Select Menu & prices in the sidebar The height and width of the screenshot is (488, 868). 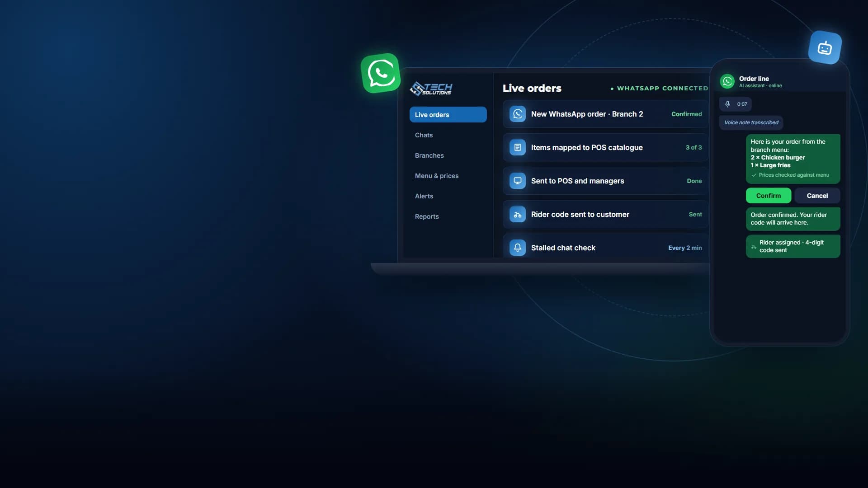tap(437, 176)
